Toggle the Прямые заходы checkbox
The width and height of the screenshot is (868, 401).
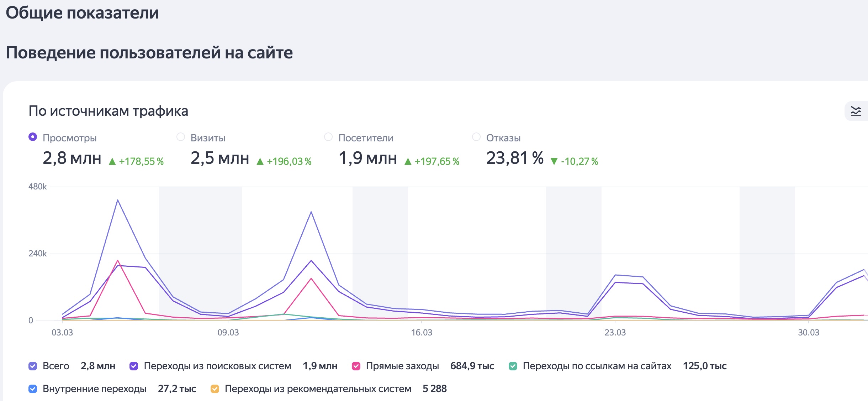[x=356, y=366]
